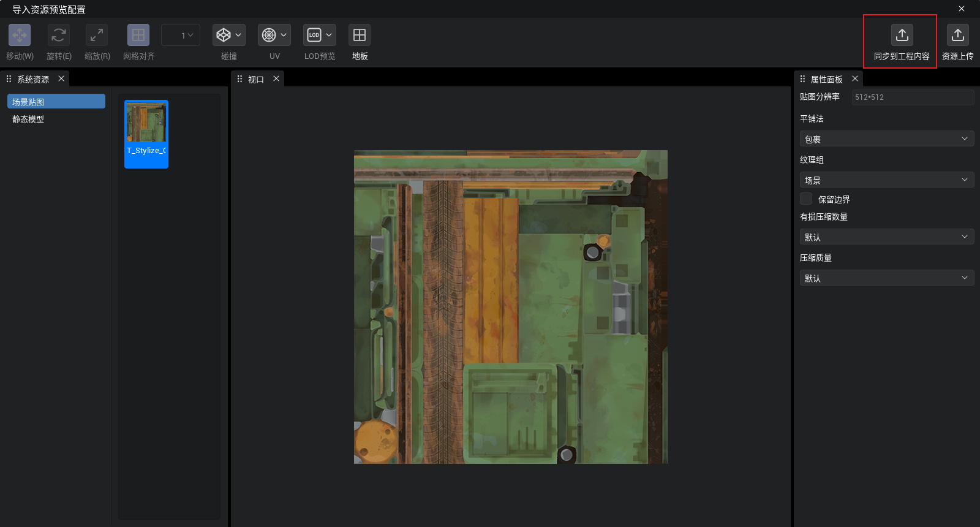
Task: Switch to the 系统资源 tab
Action: tap(33, 79)
